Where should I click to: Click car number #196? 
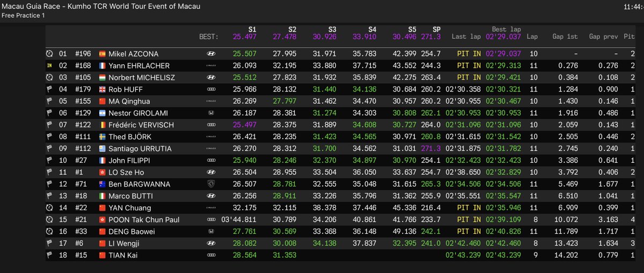point(83,54)
